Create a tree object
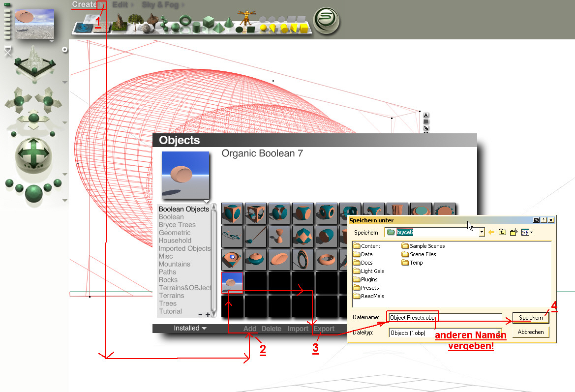 (x=136, y=21)
